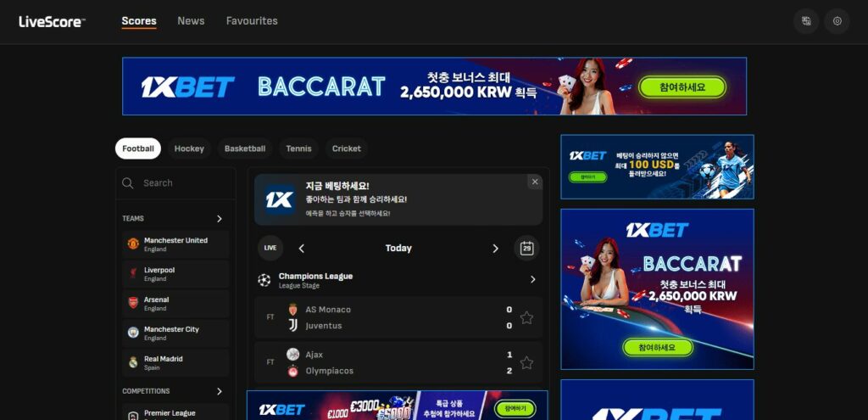Click the Champions League ball icon

click(x=264, y=279)
